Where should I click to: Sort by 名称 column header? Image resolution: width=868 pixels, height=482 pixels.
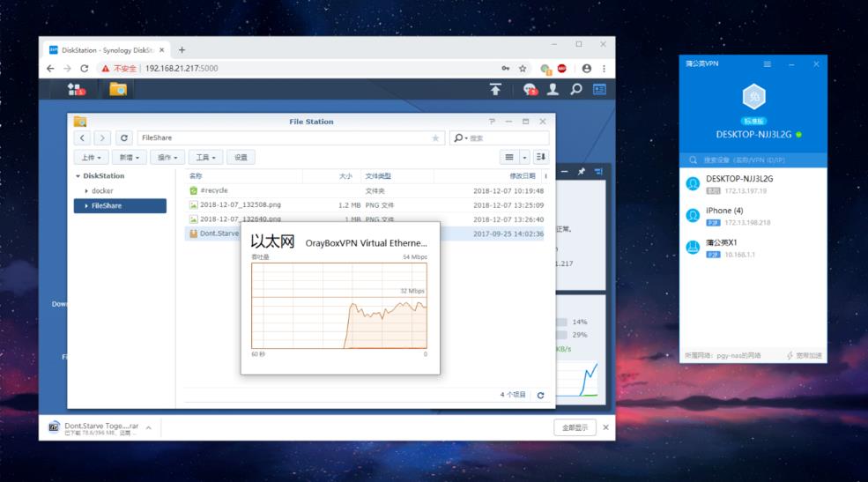click(196, 176)
